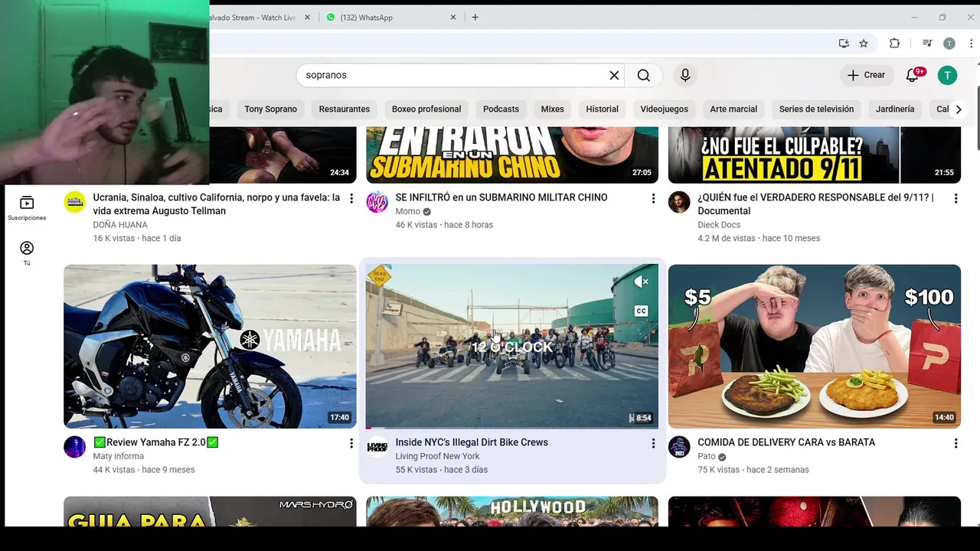Filter by Restaurantes chip
Screen dimensions: 980x551
tap(345, 109)
